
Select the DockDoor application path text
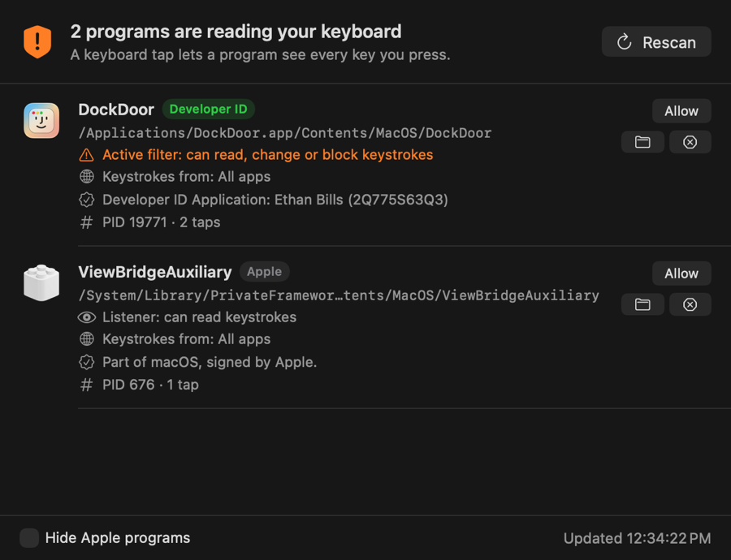(x=285, y=133)
